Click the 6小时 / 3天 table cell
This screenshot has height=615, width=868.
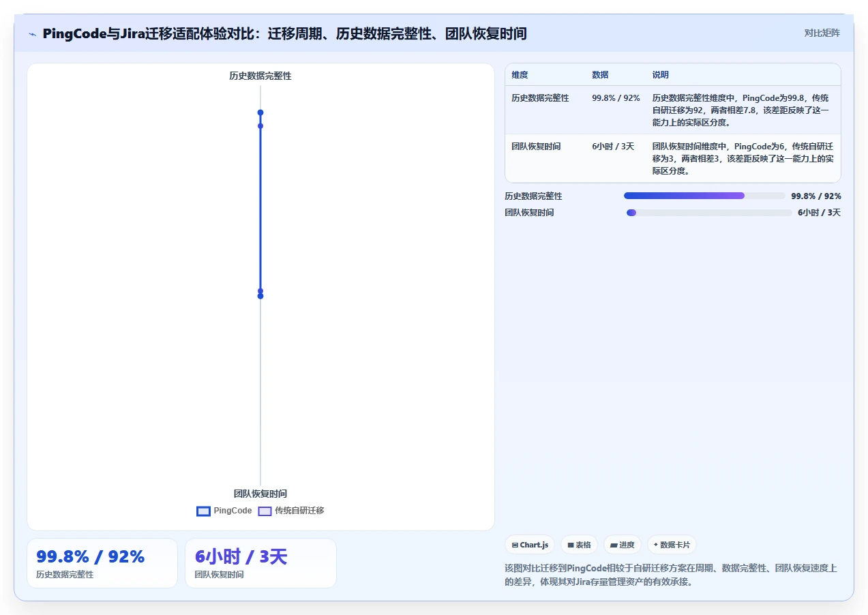(613, 147)
